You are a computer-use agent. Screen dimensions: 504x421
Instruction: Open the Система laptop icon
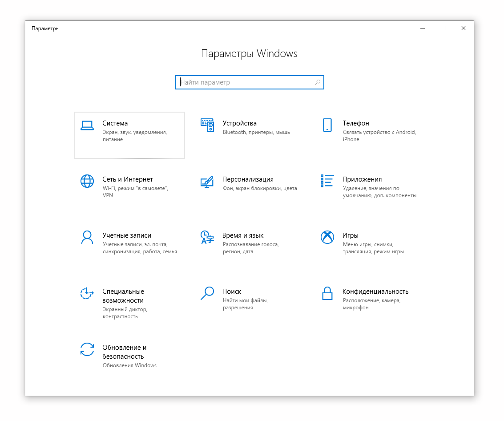pos(87,125)
